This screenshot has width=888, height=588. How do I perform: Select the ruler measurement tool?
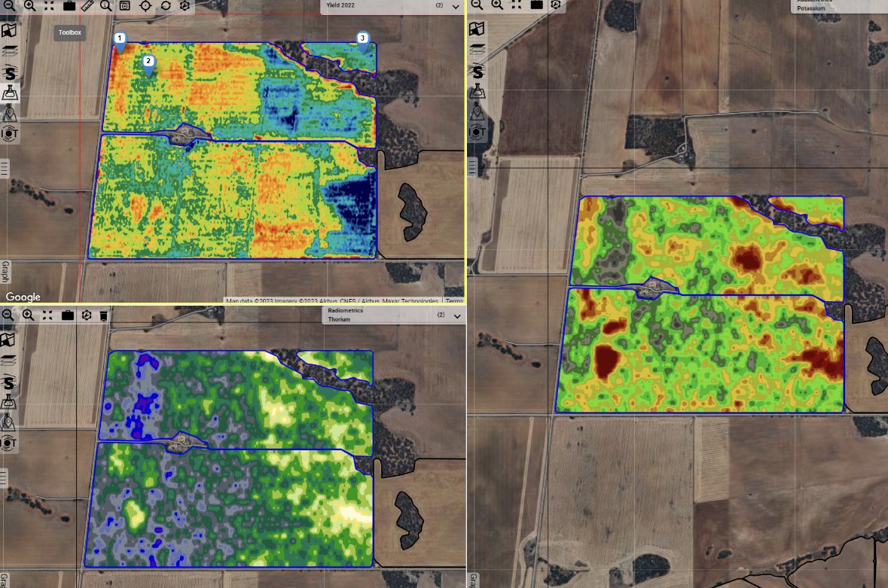87,7
